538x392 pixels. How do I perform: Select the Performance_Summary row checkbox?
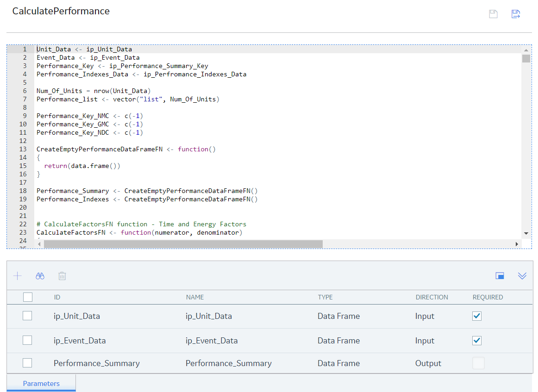pyautogui.click(x=27, y=363)
